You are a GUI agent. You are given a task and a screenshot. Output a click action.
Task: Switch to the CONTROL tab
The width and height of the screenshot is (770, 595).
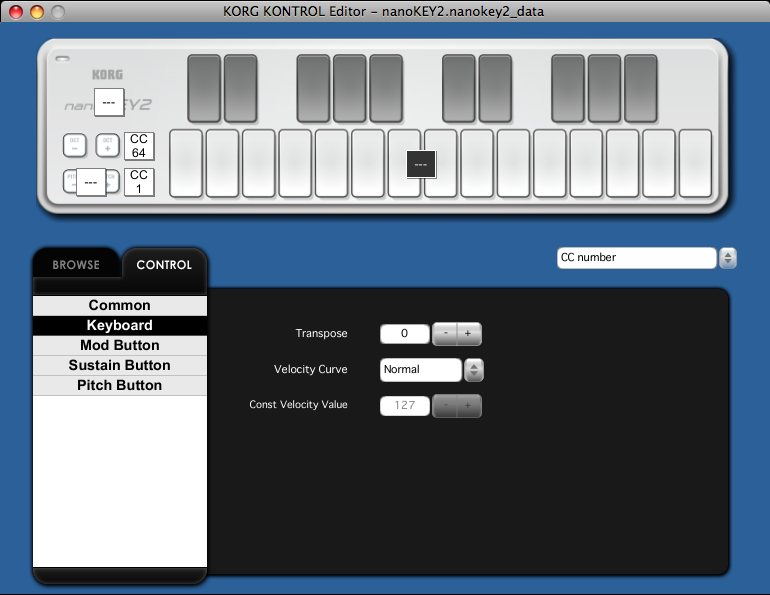click(164, 265)
